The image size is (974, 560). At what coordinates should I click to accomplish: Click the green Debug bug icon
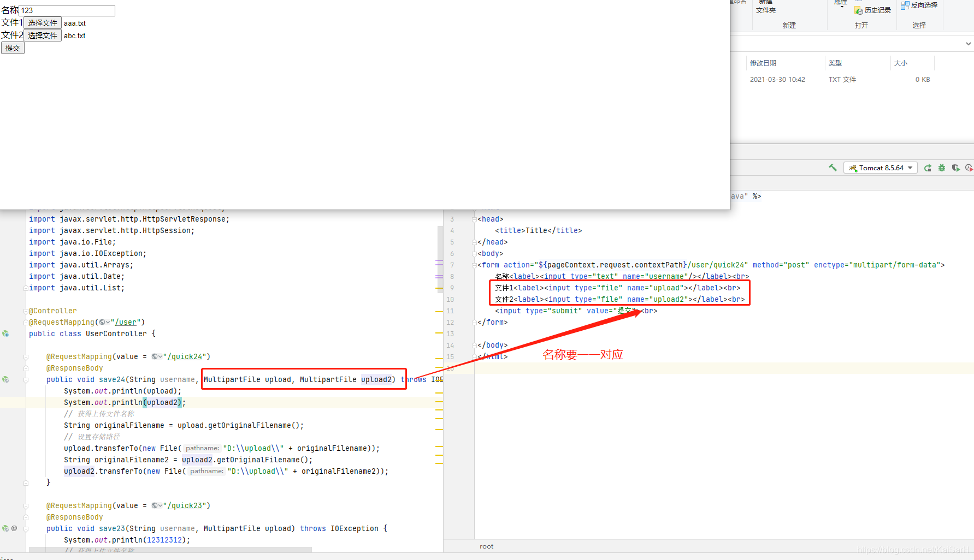point(942,168)
